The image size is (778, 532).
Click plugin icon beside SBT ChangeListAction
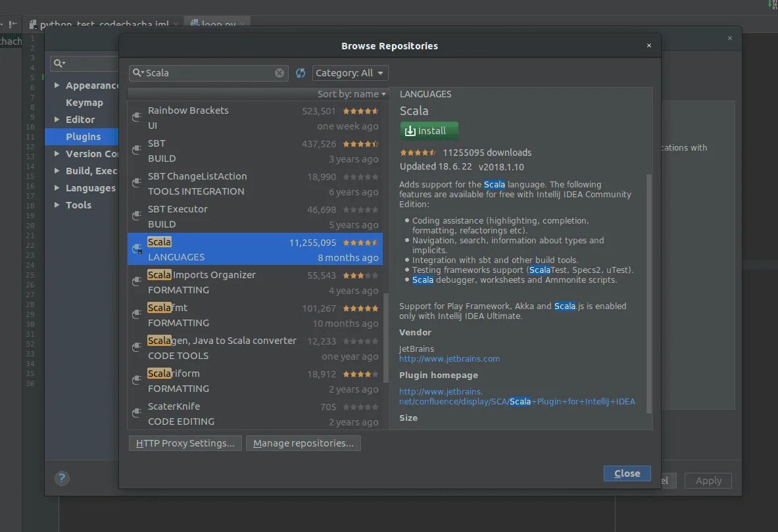(137, 183)
